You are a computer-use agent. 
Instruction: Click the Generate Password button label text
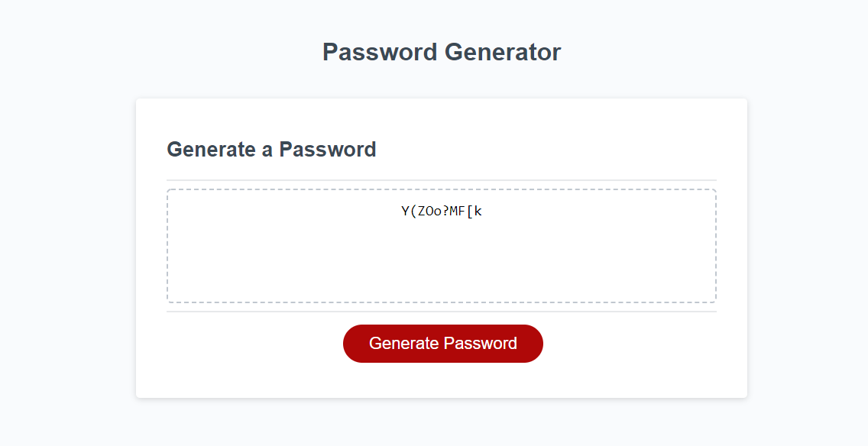coord(442,343)
